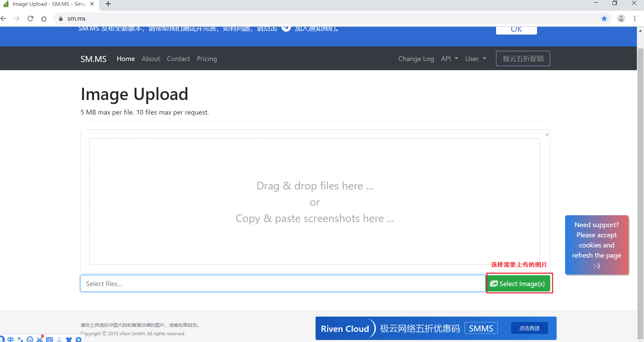Click the Select files input field

pyautogui.click(x=283, y=283)
